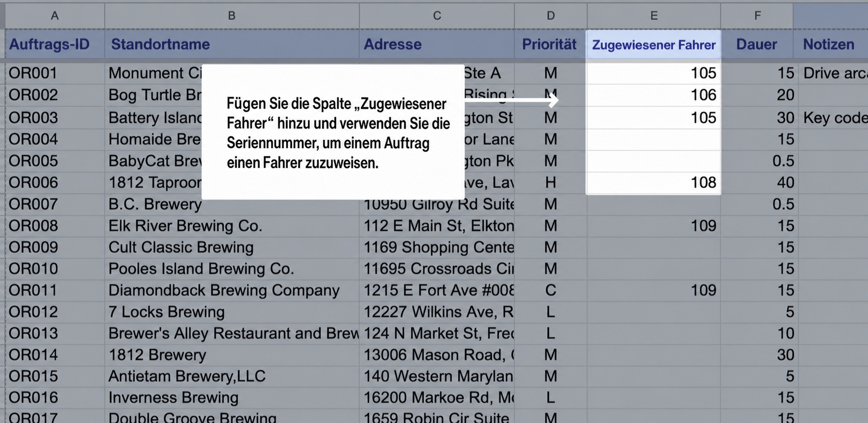
Task: Click the 112 E Main St address cell
Action: [437, 226]
